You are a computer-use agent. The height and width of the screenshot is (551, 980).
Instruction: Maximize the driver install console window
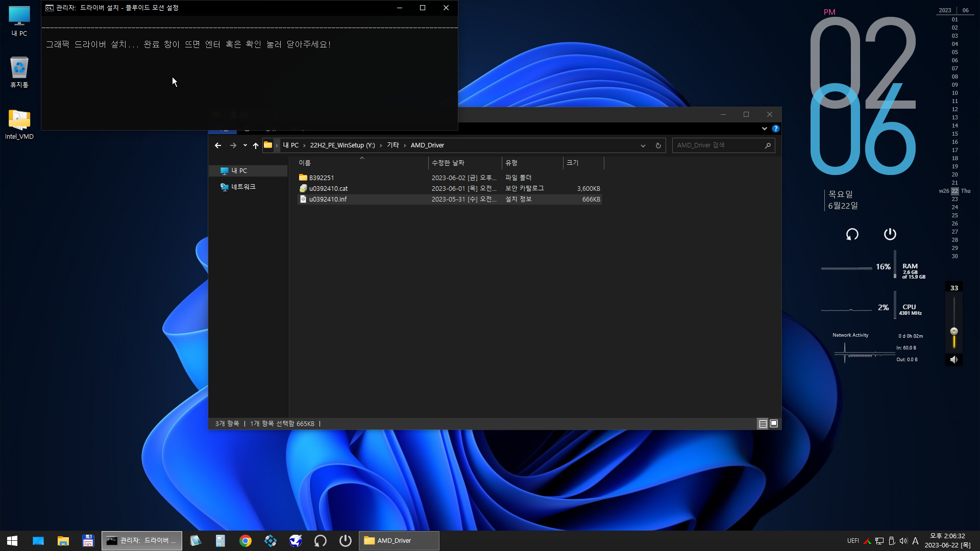tap(423, 8)
